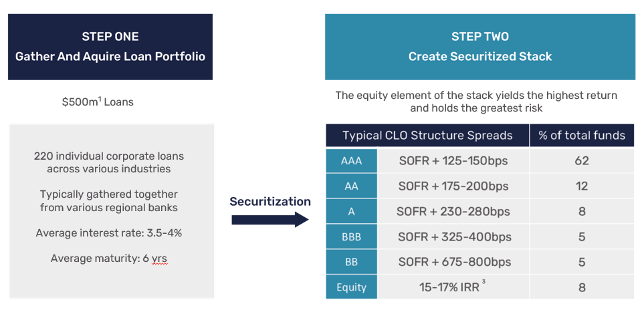Select the AA tranche label cell

point(351,186)
